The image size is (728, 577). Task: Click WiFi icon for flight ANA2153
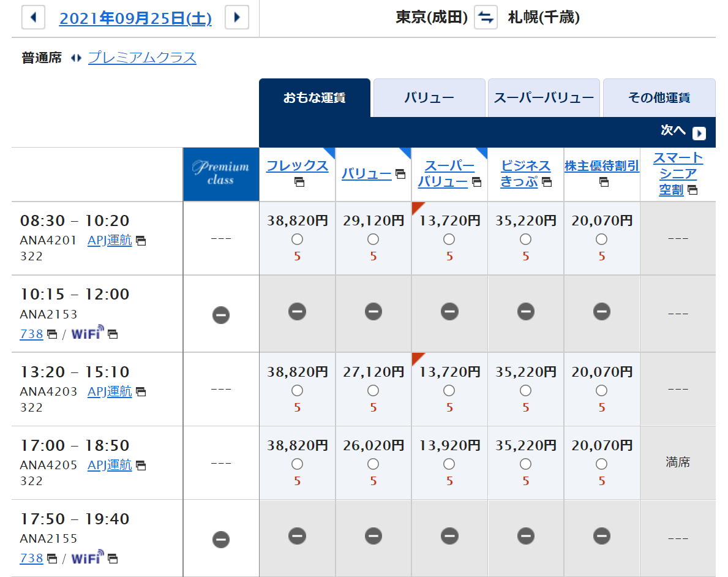coord(88,333)
